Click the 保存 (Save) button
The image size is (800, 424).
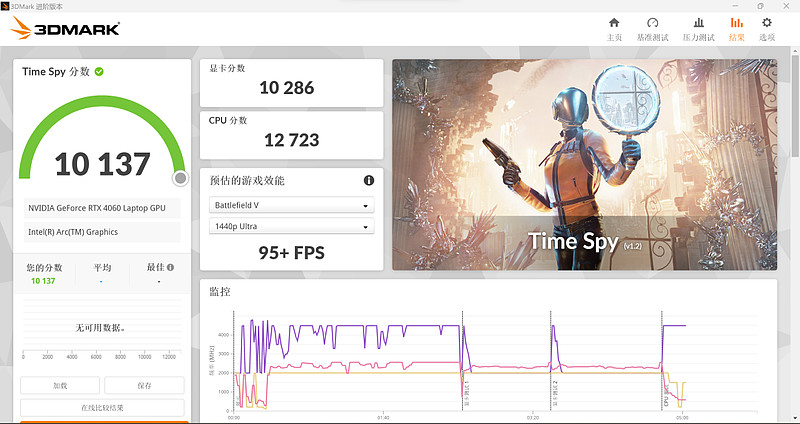coord(144,386)
